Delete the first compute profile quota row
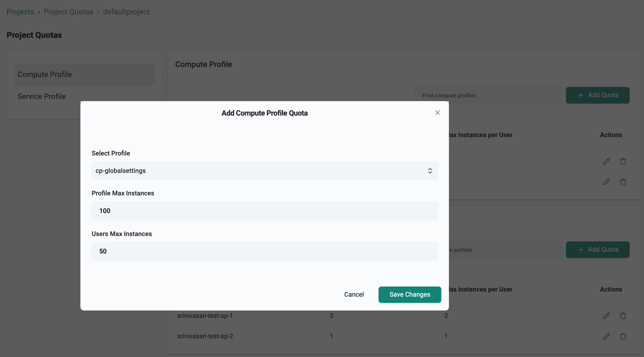 click(623, 161)
